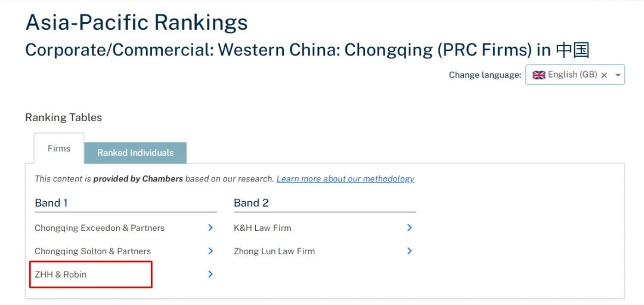Click the Band 2 heading
644x305 pixels.
tap(251, 203)
